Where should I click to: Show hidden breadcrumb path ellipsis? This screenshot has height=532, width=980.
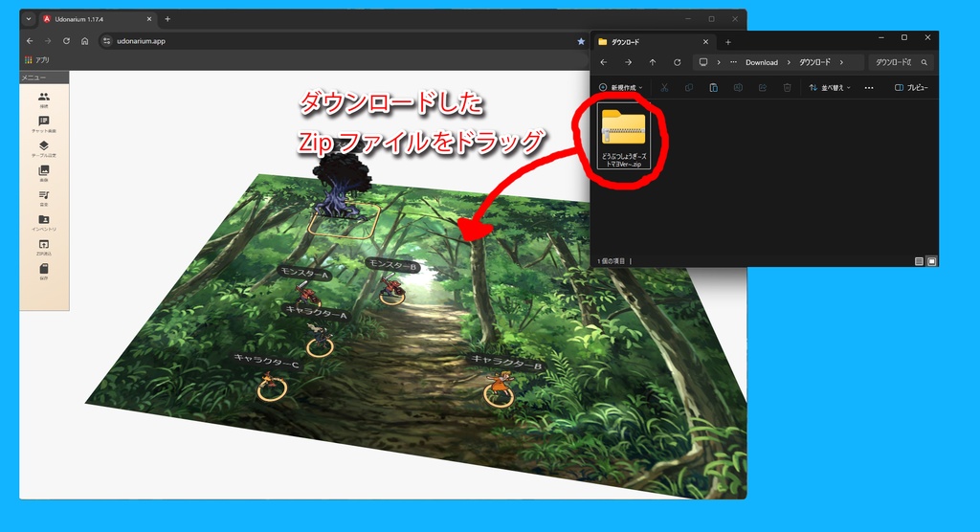(734, 62)
